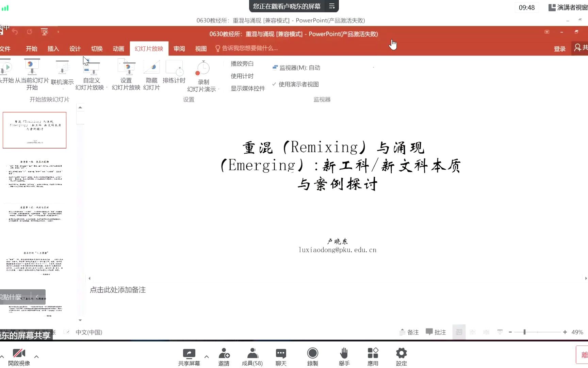Image resolution: width=588 pixels, height=368 pixels.
Task: Click 登录 sign in button
Action: (x=559, y=49)
